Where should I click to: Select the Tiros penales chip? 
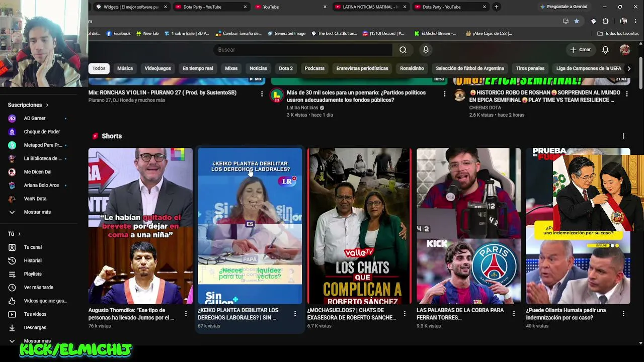(530, 68)
